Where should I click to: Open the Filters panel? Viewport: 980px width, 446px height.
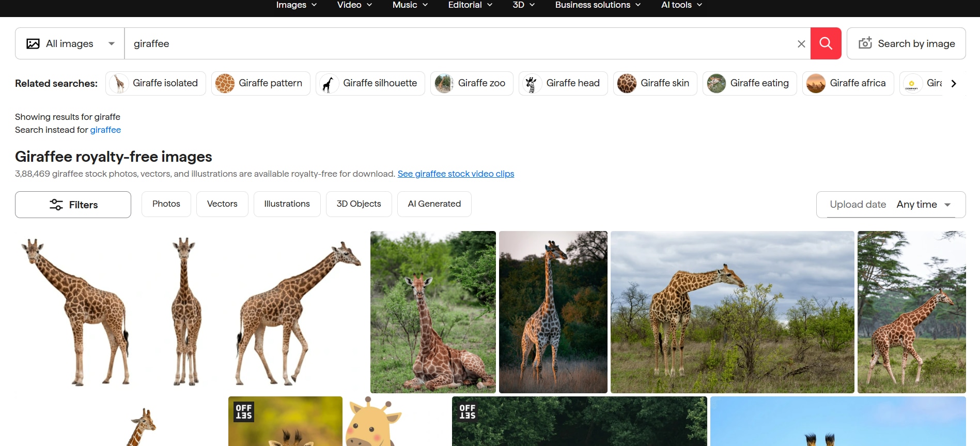(x=73, y=205)
